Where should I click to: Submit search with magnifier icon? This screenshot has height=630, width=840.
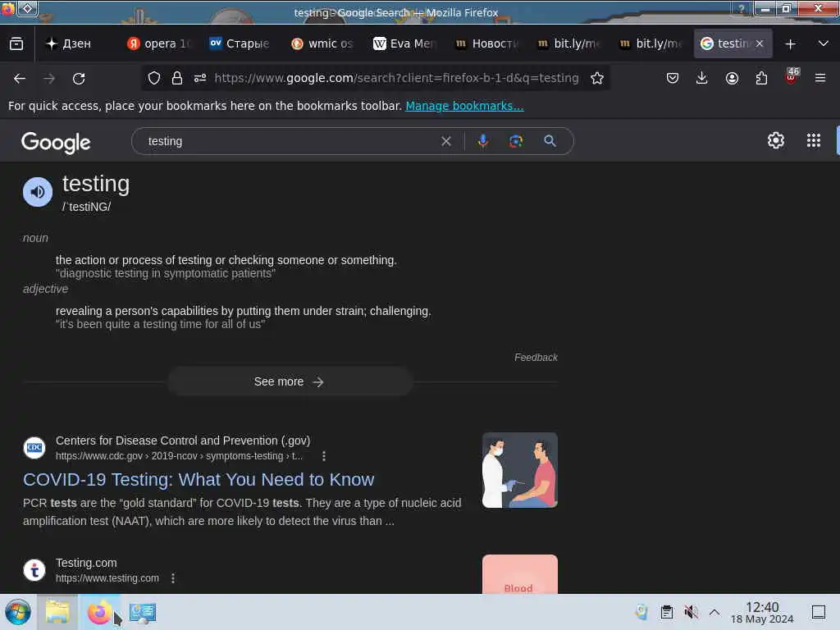point(550,141)
